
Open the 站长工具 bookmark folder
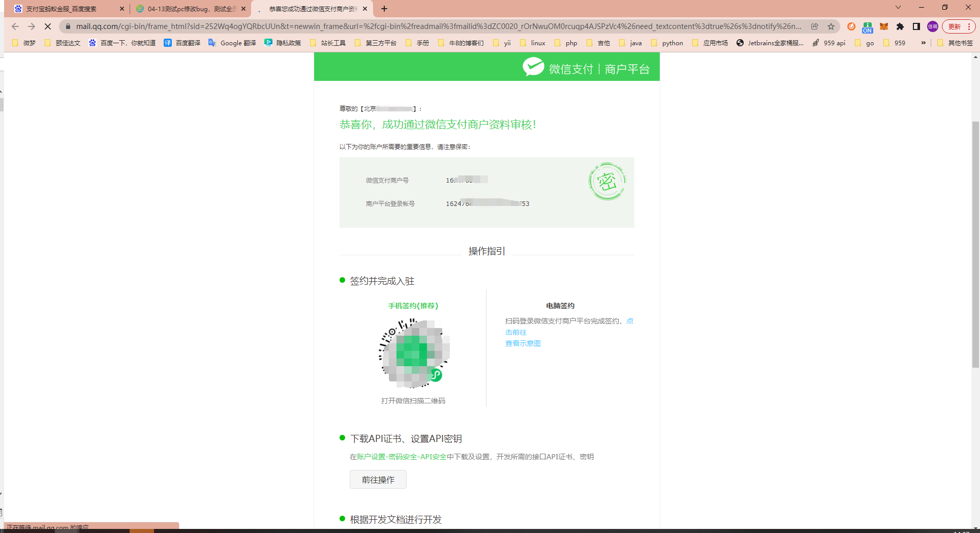pos(328,43)
